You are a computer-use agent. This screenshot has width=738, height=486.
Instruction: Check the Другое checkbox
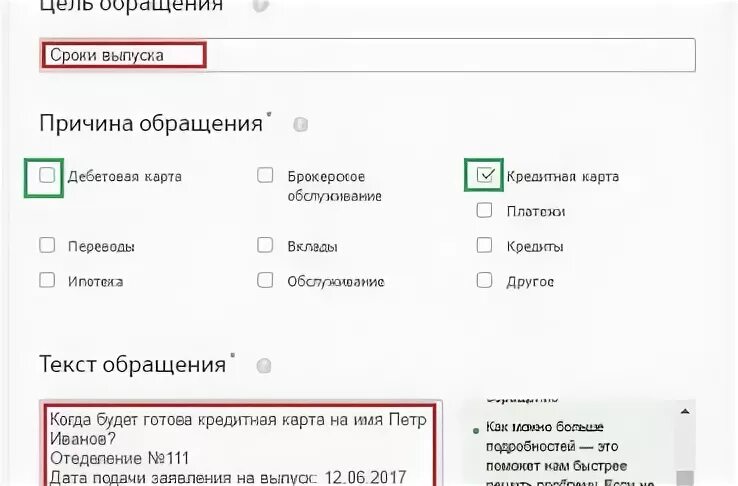[484, 280]
